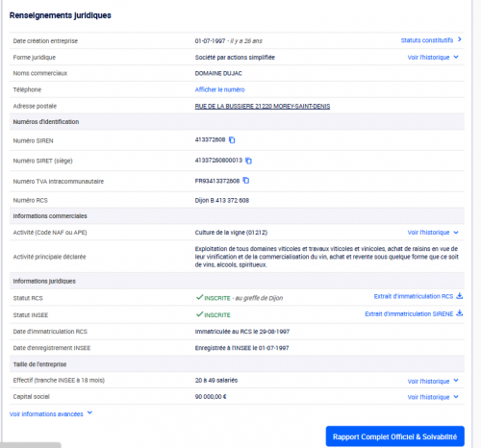Select the SIRET value 41337260800013
Screen dimensions: 481x448
tap(218, 161)
